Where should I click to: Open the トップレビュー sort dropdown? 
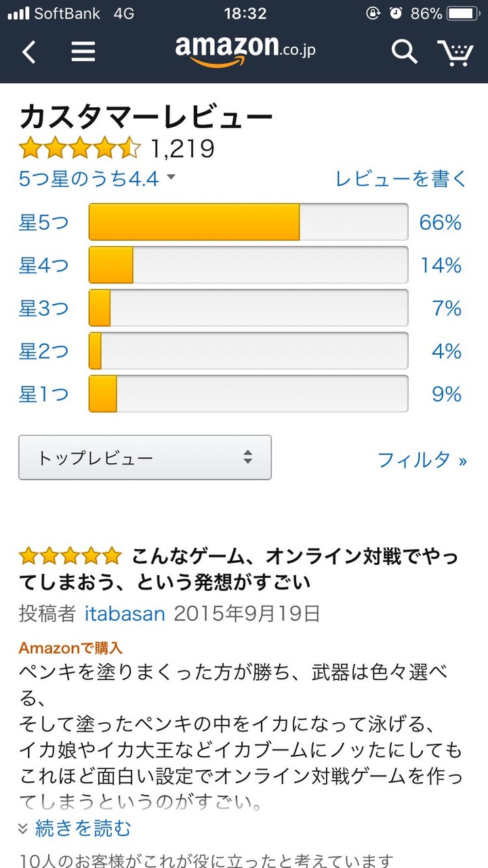point(145,458)
